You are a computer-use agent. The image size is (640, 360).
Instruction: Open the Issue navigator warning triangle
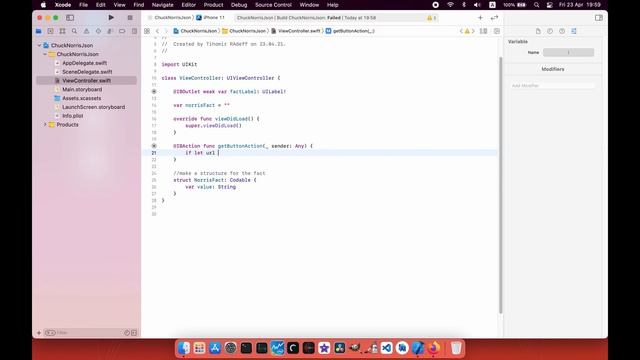pyautogui.click(x=86, y=31)
